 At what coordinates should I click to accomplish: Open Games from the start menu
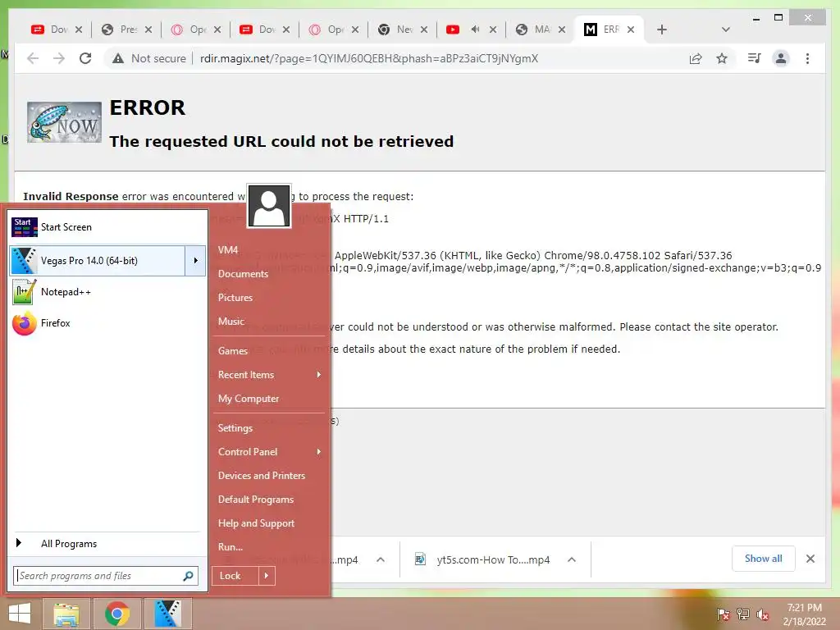tap(232, 351)
